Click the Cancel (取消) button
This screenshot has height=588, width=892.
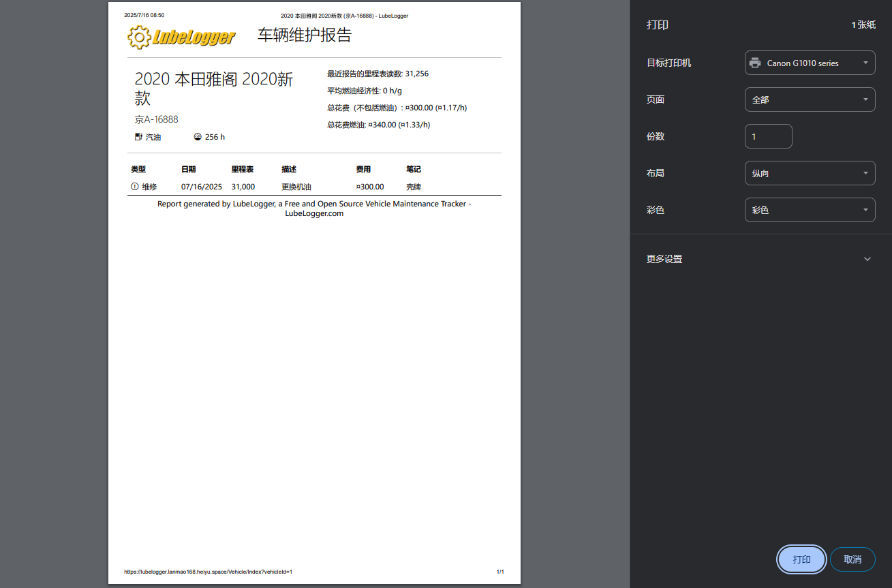coord(852,559)
